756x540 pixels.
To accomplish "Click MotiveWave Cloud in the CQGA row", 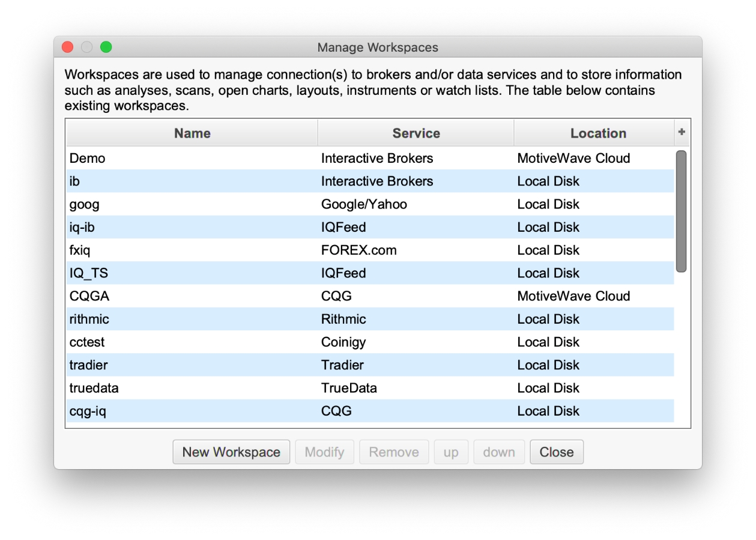I will [x=573, y=296].
